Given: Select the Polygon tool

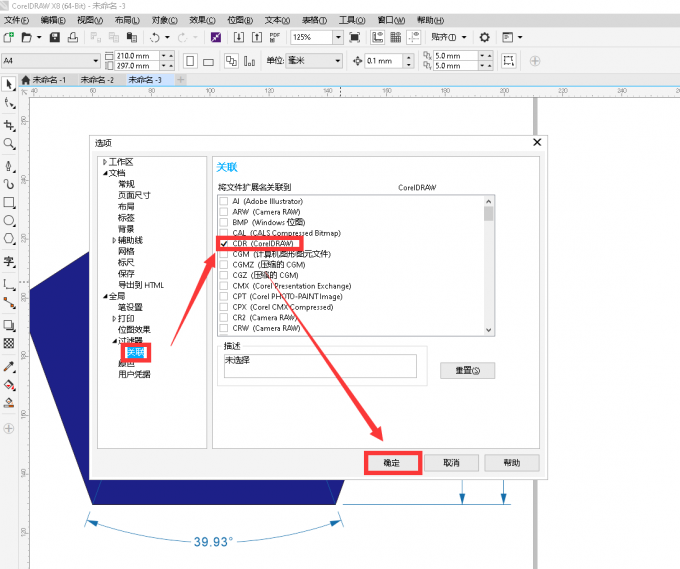Looking at the screenshot, I should [x=9, y=239].
